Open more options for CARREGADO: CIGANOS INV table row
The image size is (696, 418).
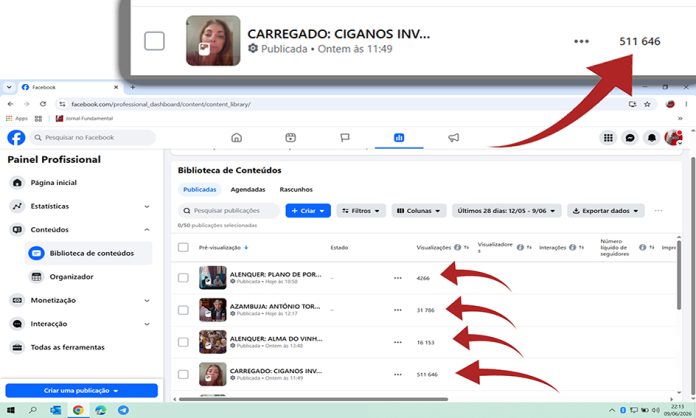398,375
